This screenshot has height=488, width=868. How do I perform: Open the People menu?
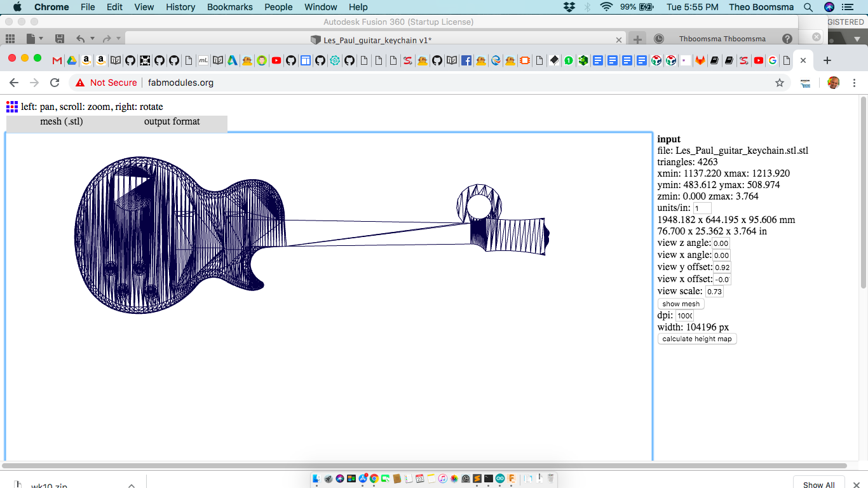tap(278, 7)
